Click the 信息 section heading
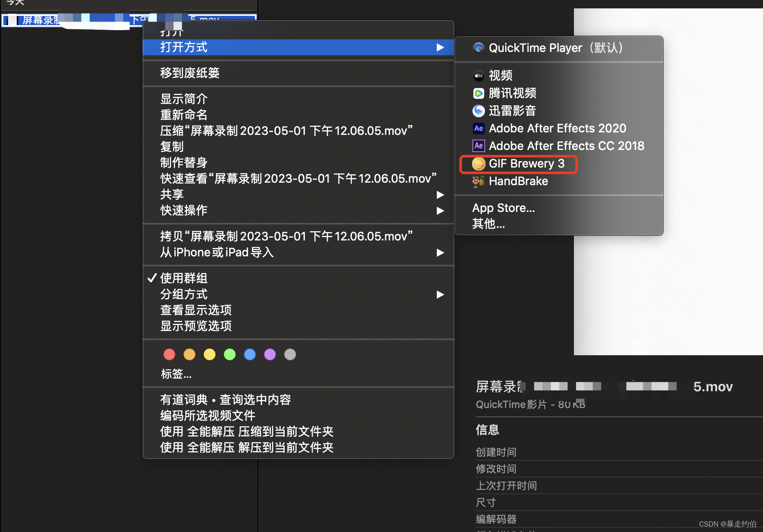The image size is (763, 532). 488,430
